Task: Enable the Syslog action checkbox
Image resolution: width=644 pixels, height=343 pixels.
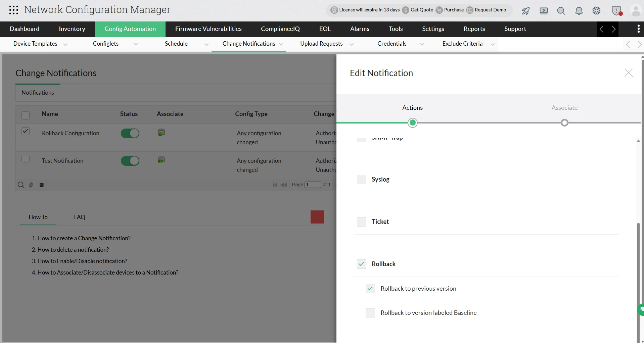Action: tap(361, 180)
